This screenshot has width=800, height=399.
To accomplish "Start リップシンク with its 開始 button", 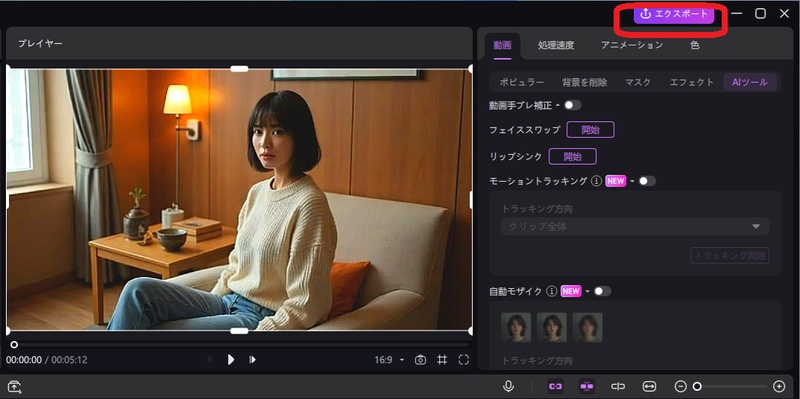I will (572, 157).
